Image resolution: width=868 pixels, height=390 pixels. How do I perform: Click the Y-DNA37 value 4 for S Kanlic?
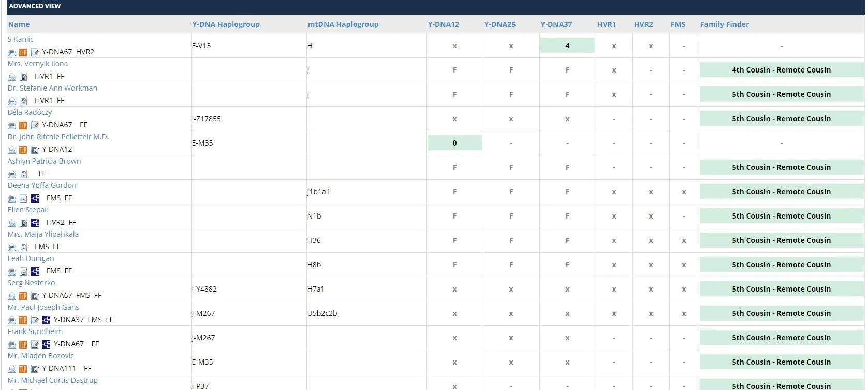[567, 46]
